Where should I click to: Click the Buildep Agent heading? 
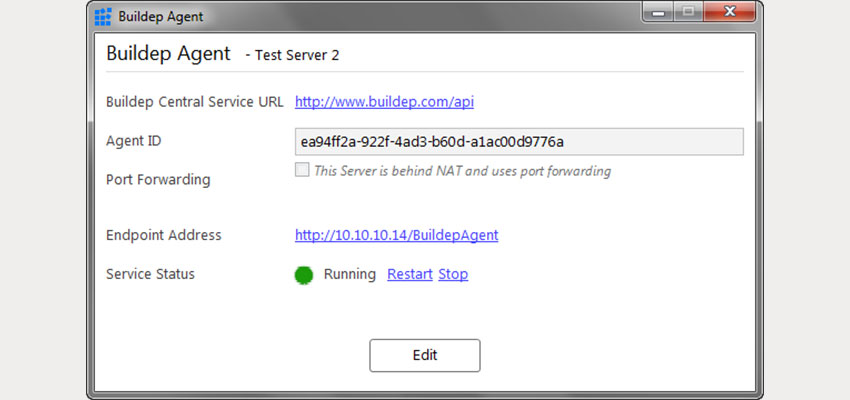click(169, 54)
